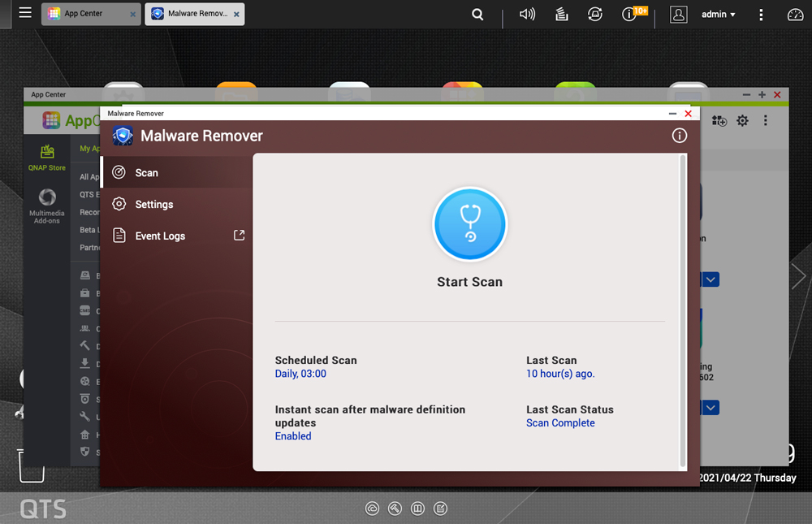Image resolution: width=812 pixels, height=524 pixels.
Task: Click the Enabled instant scan link
Action: (293, 436)
